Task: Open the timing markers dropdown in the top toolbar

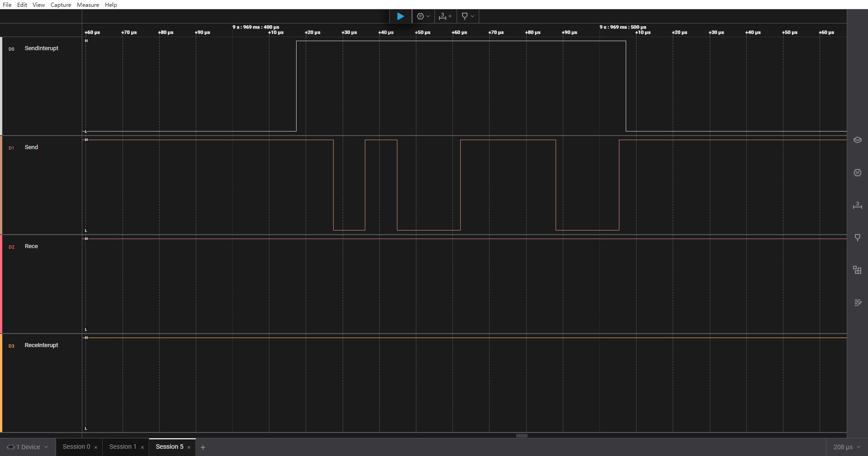Action: click(467, 16)
